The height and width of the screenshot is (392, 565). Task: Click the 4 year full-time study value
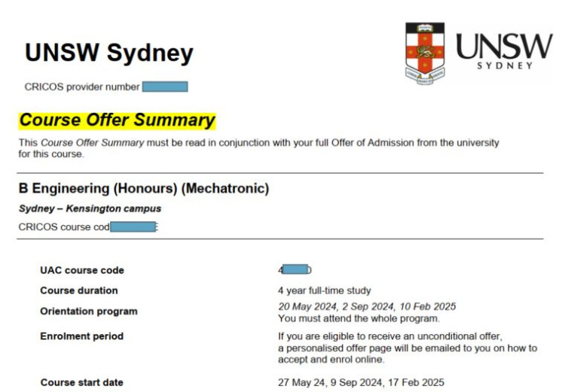[324, 290]
